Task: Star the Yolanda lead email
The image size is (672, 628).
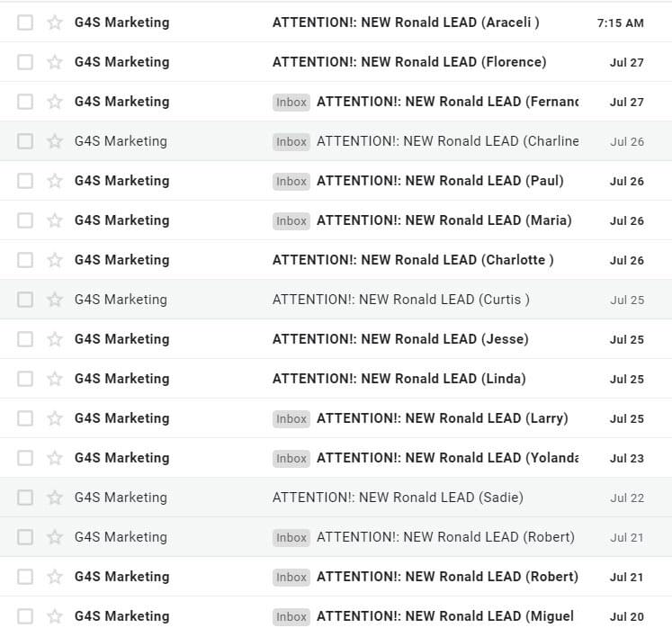Action: [55, 458]
